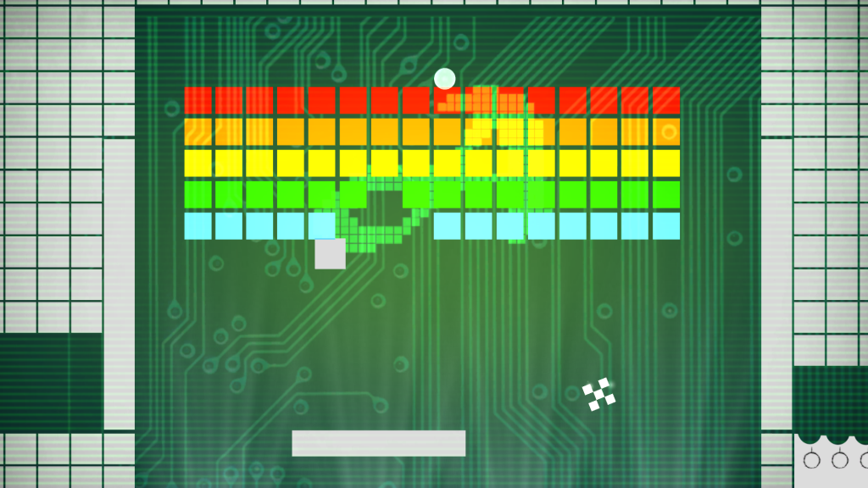Click the dark green panel on the left border
The height and width of the screenshot is (488, 868).
tap(51, 381)
